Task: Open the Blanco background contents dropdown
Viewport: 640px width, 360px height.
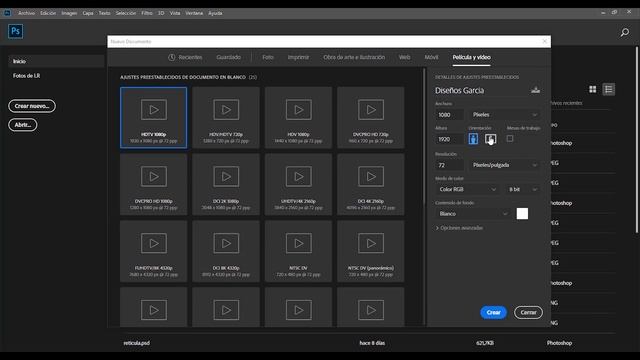Action: point(473,213)
